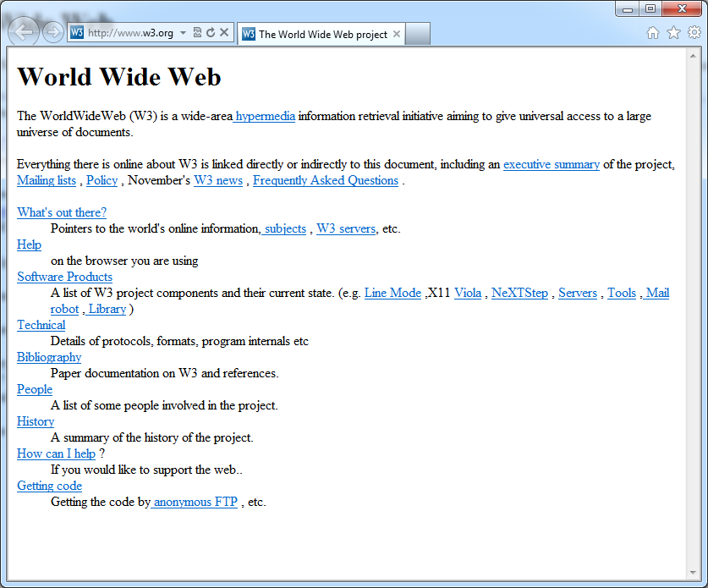Follow the executive summary link

(552, 164)
